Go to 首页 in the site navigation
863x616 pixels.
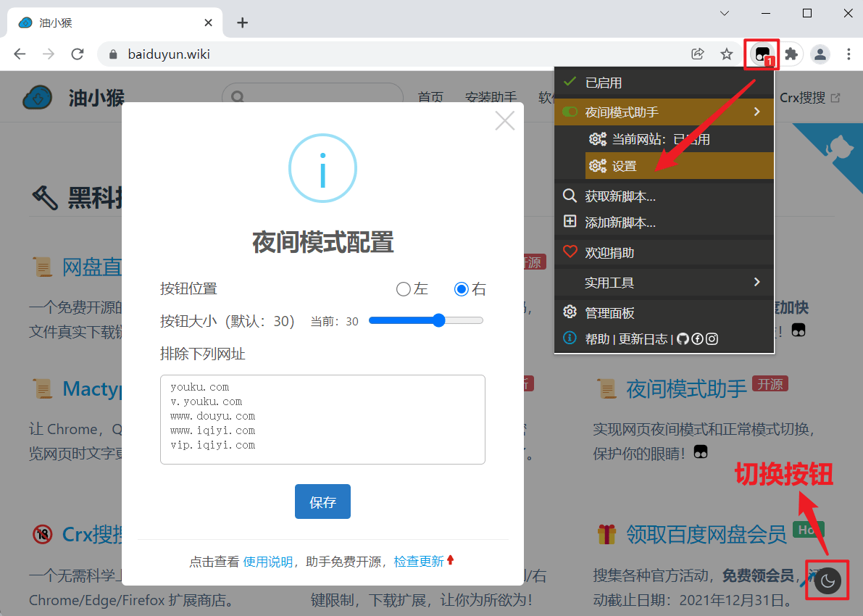430,98
